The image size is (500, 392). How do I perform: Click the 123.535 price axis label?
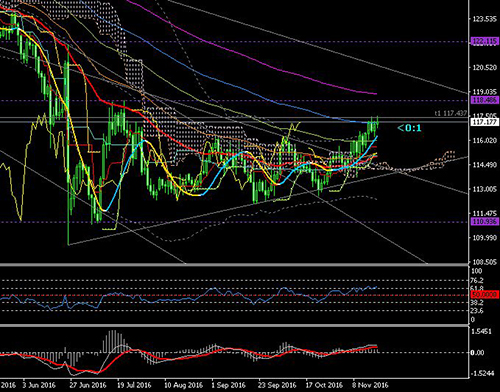(x=485, y=19)
